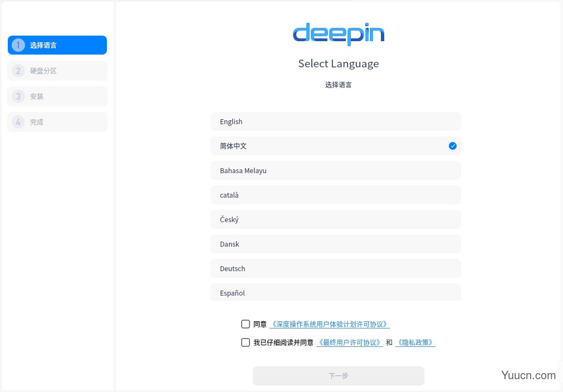Choose Bahasa Melayu from the list
This screenshot has width=563, height=392.
335,170
